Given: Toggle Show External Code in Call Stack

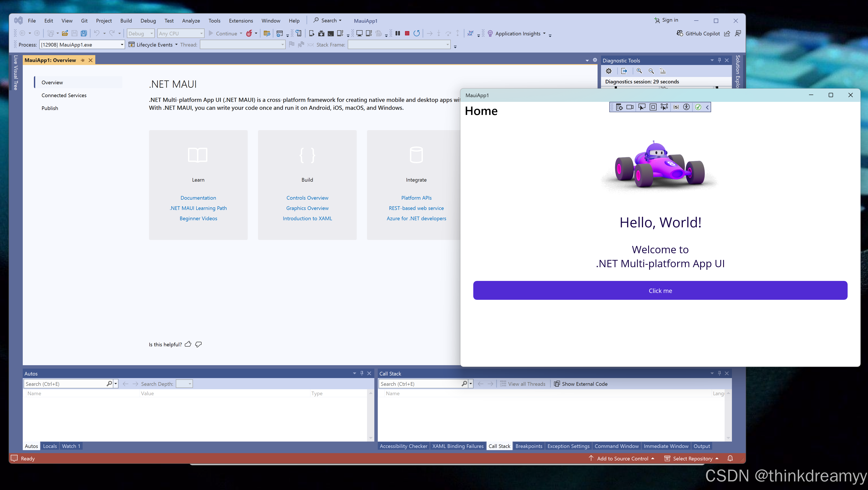Looking at the screenshot, I should pyautogui.click(x=581, y=384).
